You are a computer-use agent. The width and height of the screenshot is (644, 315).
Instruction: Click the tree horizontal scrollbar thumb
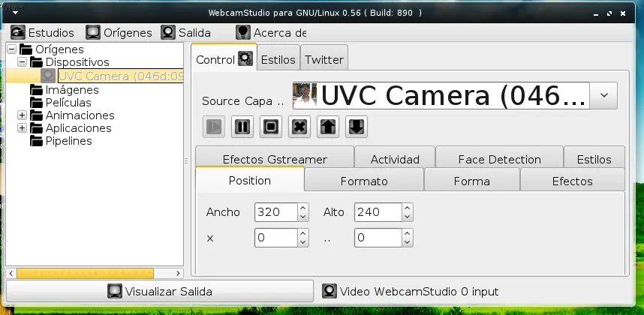(x=85, y=273)
